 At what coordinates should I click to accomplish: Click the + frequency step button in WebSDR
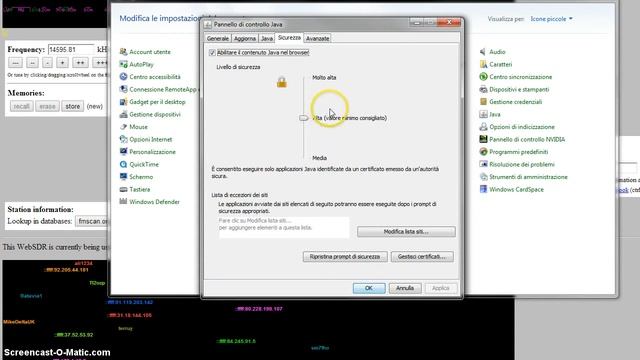[62, 63]
